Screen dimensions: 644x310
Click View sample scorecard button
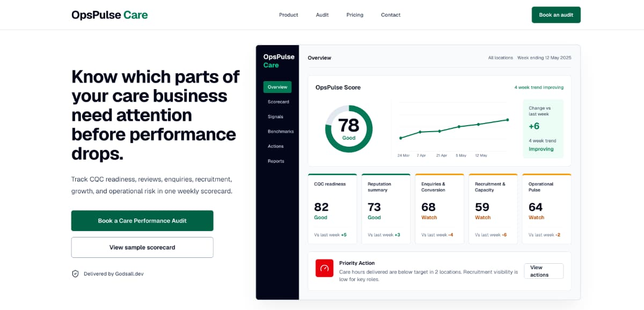click(142, 248)
